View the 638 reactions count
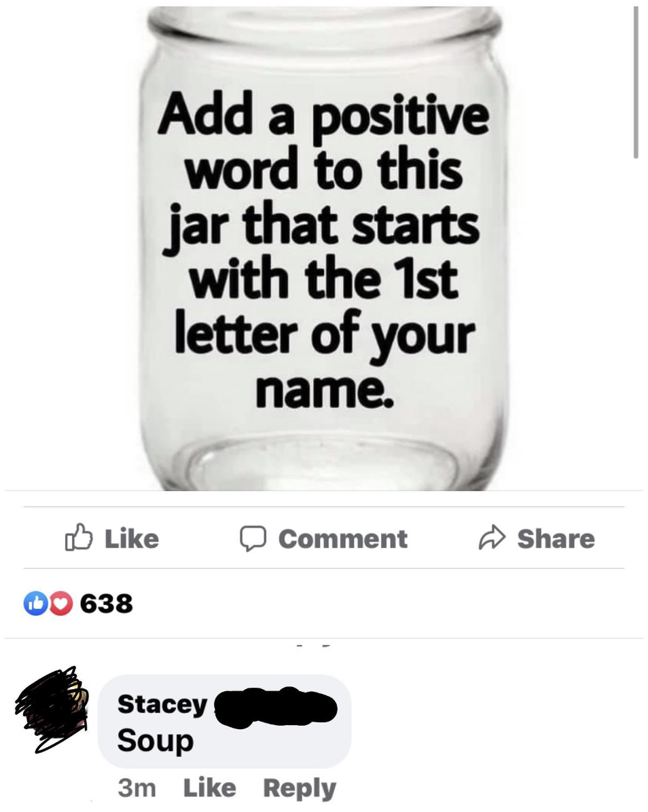The width and height of the screenshot is (648, 812). pyautogui.click(x=106, y=604)
